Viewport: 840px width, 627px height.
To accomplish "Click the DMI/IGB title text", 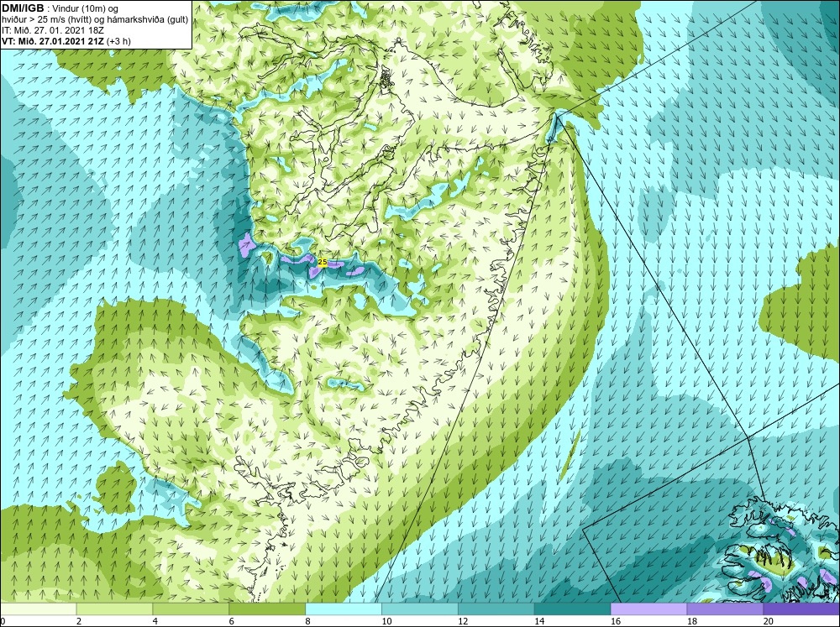I will coord(23,8).
